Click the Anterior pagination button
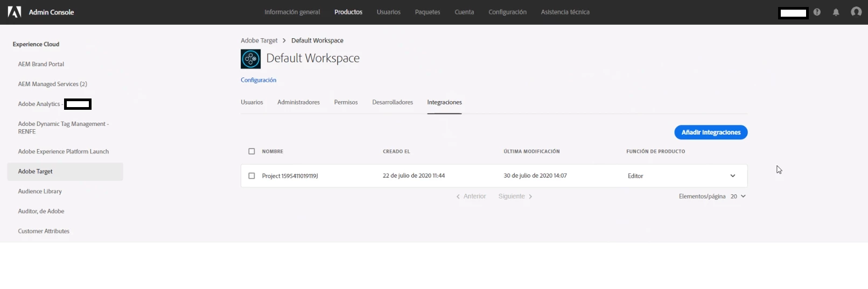The height and width of the screenshot is (289, 868). (471, 196)
